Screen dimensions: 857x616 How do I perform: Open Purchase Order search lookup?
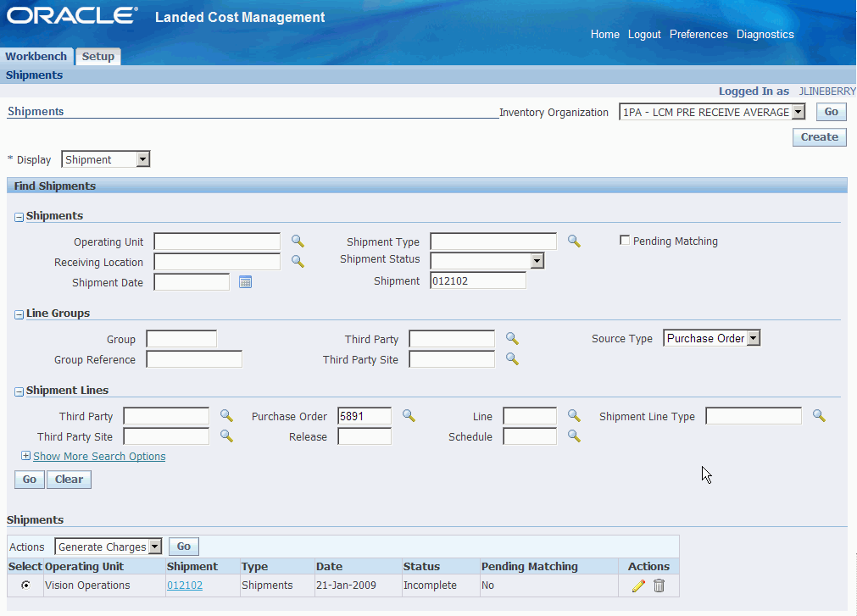[x=409, y=416]
